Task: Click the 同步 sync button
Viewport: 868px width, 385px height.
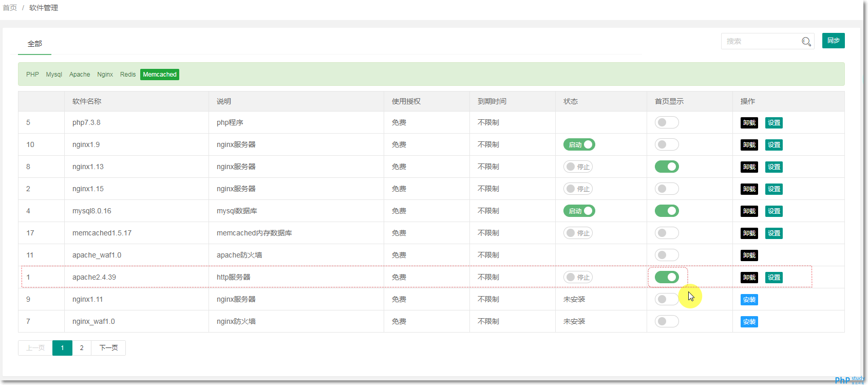Action: [833, 41]
